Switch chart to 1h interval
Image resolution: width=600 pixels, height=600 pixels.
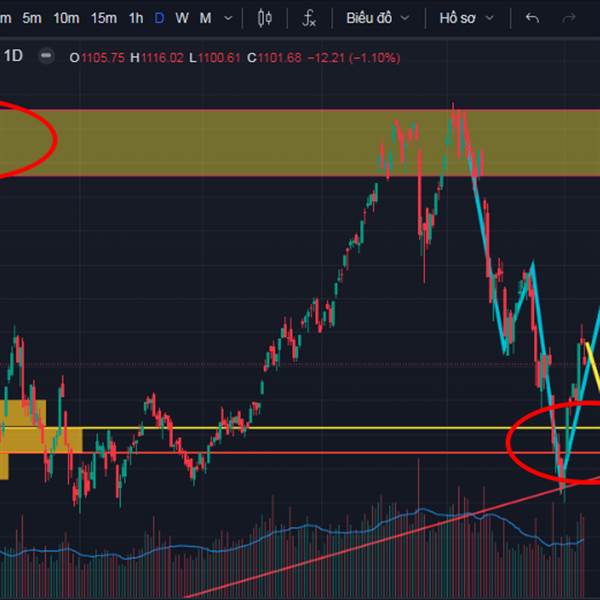136,18
